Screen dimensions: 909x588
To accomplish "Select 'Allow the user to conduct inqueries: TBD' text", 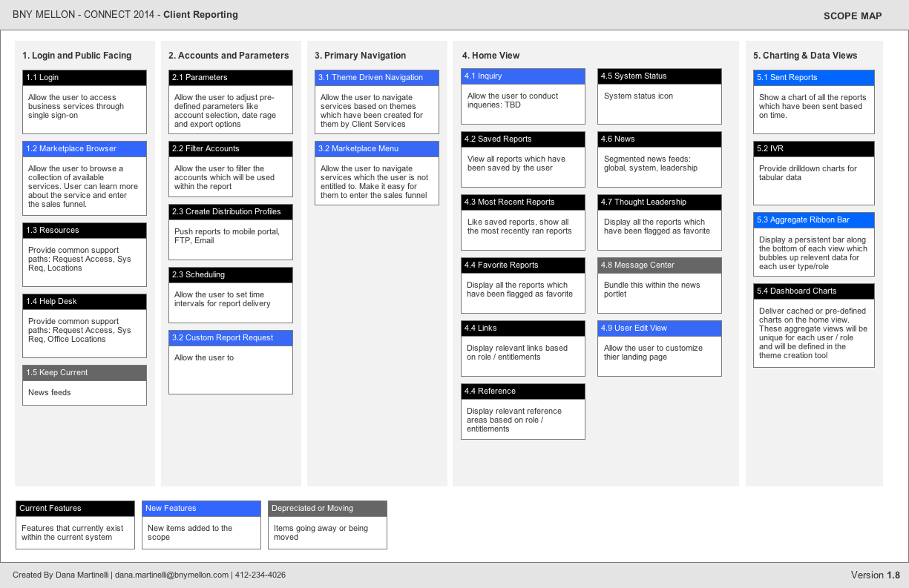I will pyautogui.click(x=513, y=101).
